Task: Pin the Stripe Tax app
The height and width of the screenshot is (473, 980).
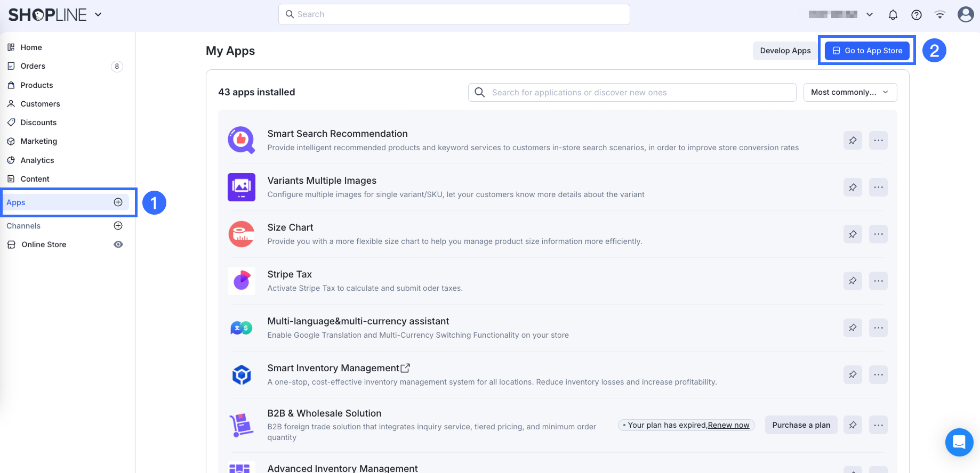Action: click(853, 281)
